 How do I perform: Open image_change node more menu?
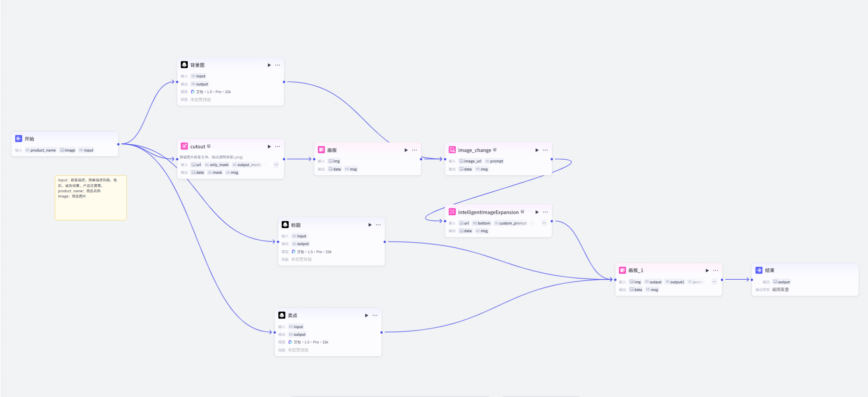coord(545,150)
